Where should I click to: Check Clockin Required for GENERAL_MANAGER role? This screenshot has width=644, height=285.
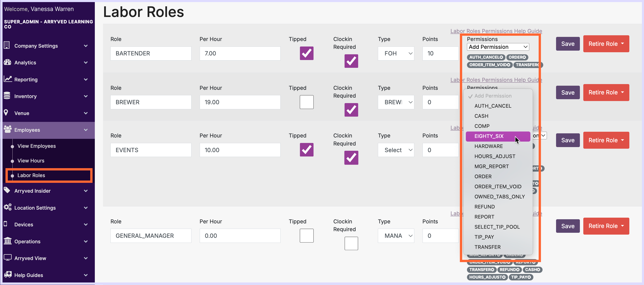pyautogui.click(x=351, y=243)
